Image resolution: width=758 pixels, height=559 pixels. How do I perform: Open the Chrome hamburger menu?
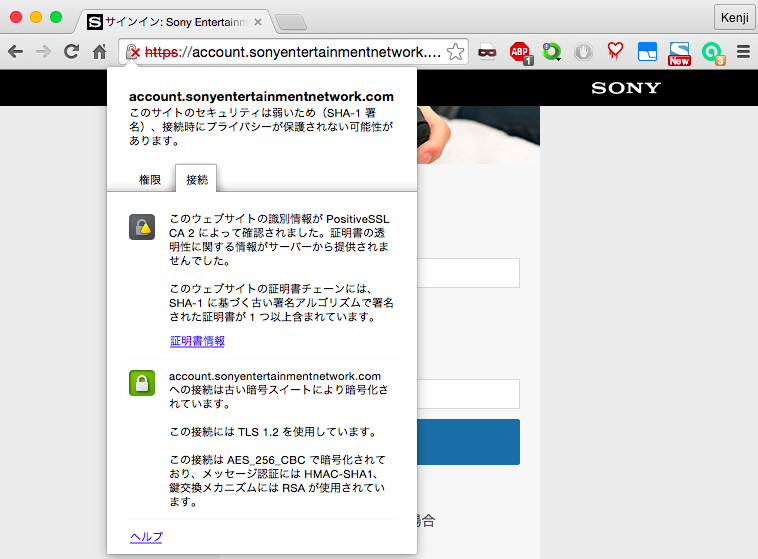point(743,51)
